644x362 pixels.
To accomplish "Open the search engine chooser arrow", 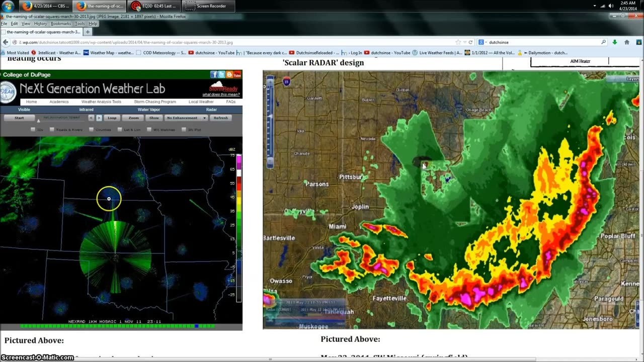I will point(487,42).
